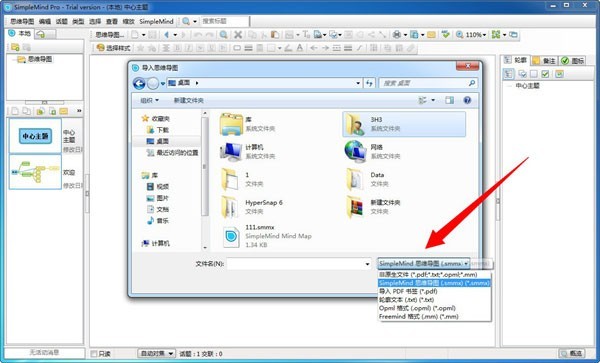Screen dimensions: 600x363
Task: Open the SimpleMind menu
Action: pos(157,21)
